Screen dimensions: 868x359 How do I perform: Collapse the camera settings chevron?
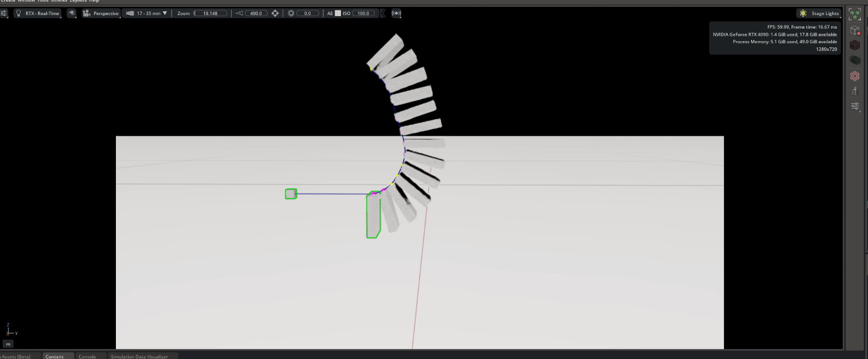(383, 13)
